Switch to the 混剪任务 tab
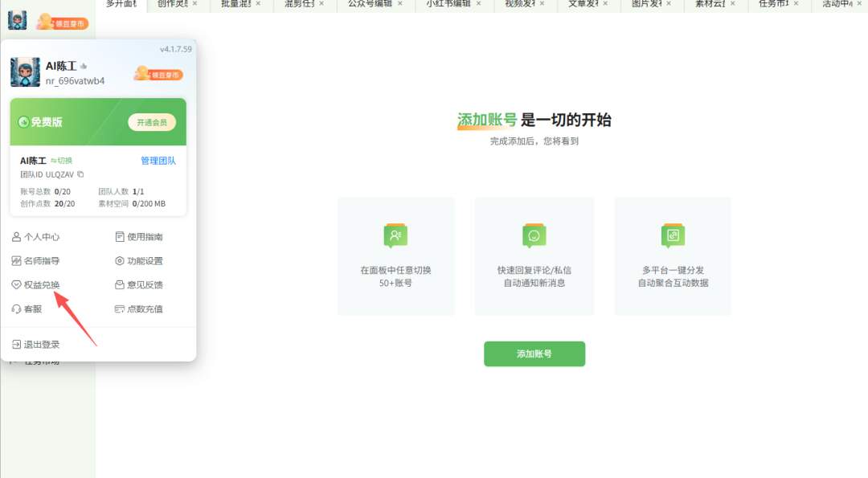 300,5
